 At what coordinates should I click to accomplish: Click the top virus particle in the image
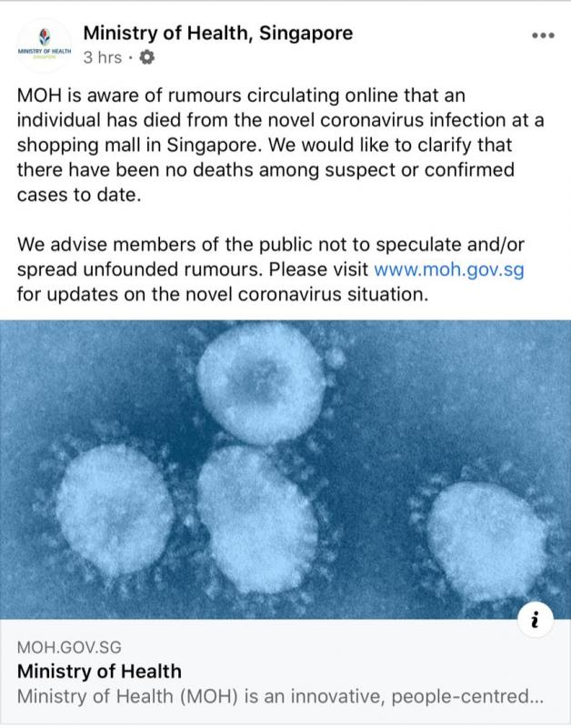[x=261, y=386]
